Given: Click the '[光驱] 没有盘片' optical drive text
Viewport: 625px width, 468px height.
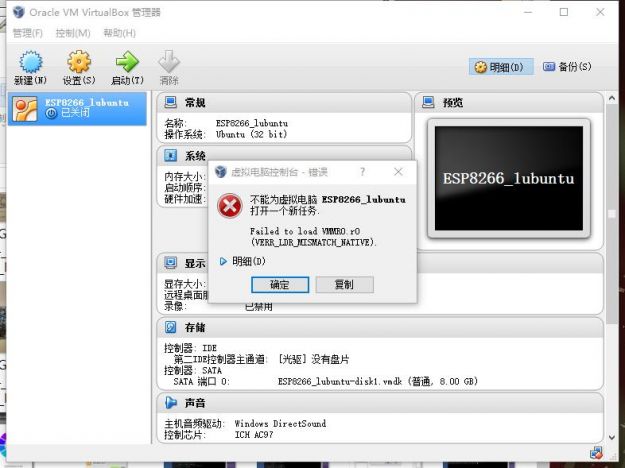Looking at the screenshot, I should click(x=314, y=359).
